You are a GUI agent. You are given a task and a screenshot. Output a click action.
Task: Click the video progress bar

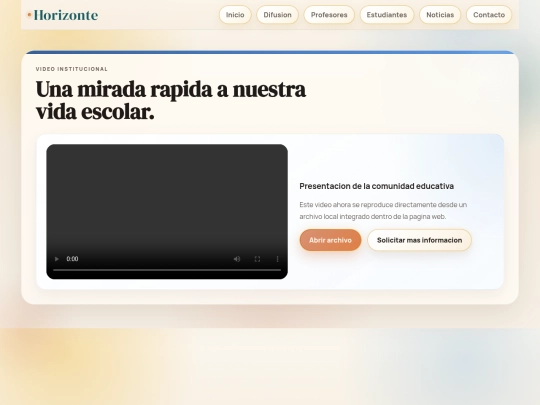(167, 270)
